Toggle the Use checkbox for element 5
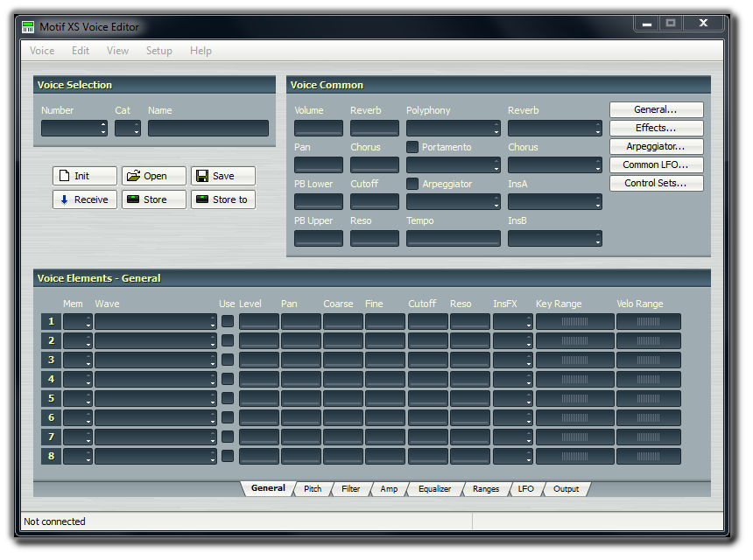The image size is (753, 560). pos(228,398)
